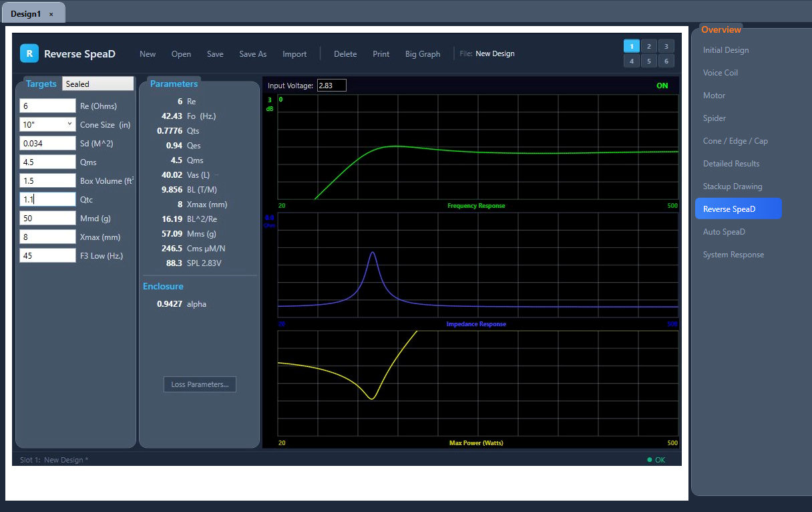Open the Spider page
The image size is (812, 512).
click(x=715, y=118)
